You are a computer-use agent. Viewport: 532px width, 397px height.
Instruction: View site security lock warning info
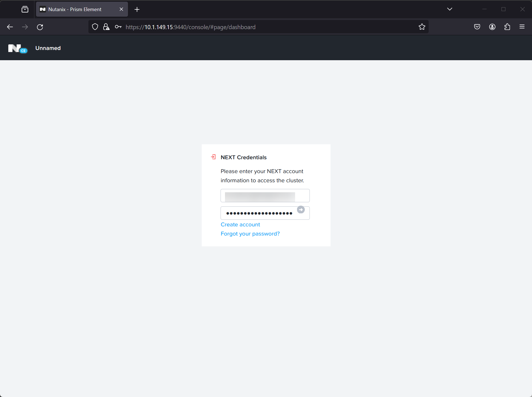pos(106,27)
